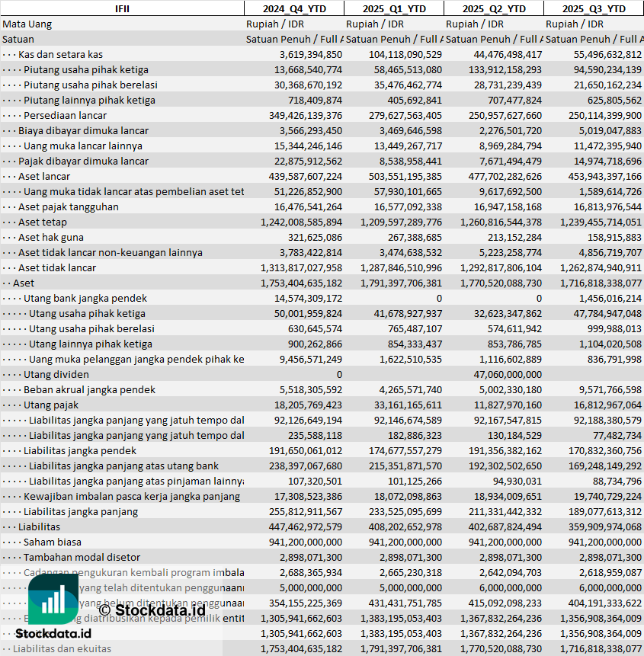644x656 pixels.
Task: Select the 2024_Q4_YTD column header
Action: (x=294, y=9)
